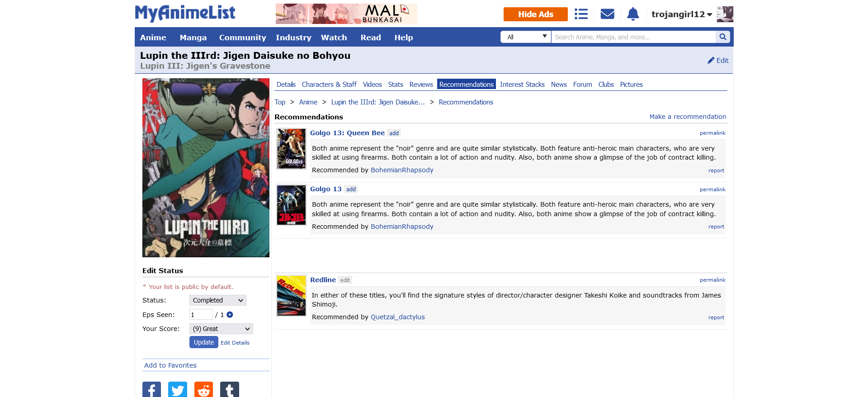Switch to the Reviews tab
Screen dimensions: 868x397
421,85
